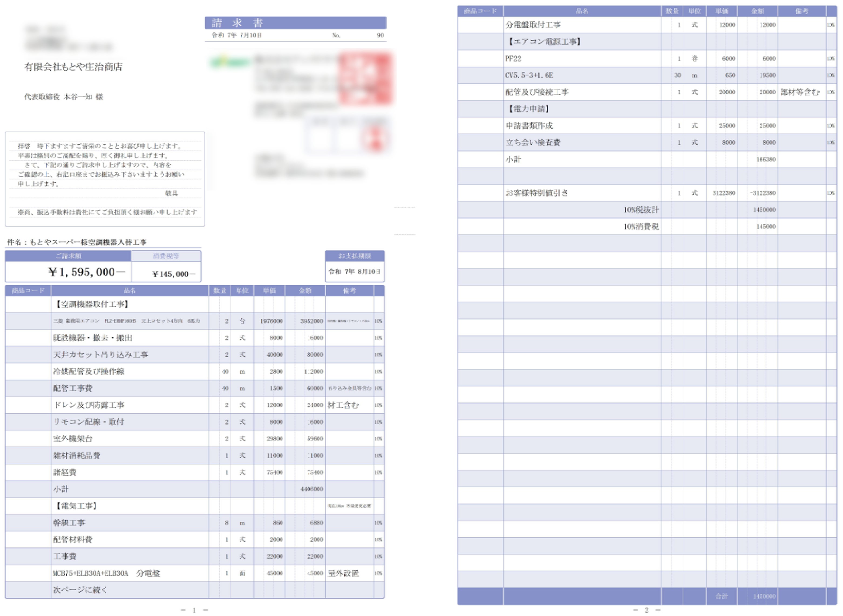This screenshot has height=616, width=843.
Task: Click the 【電気工事】 section heading
Action: [76, 506]
